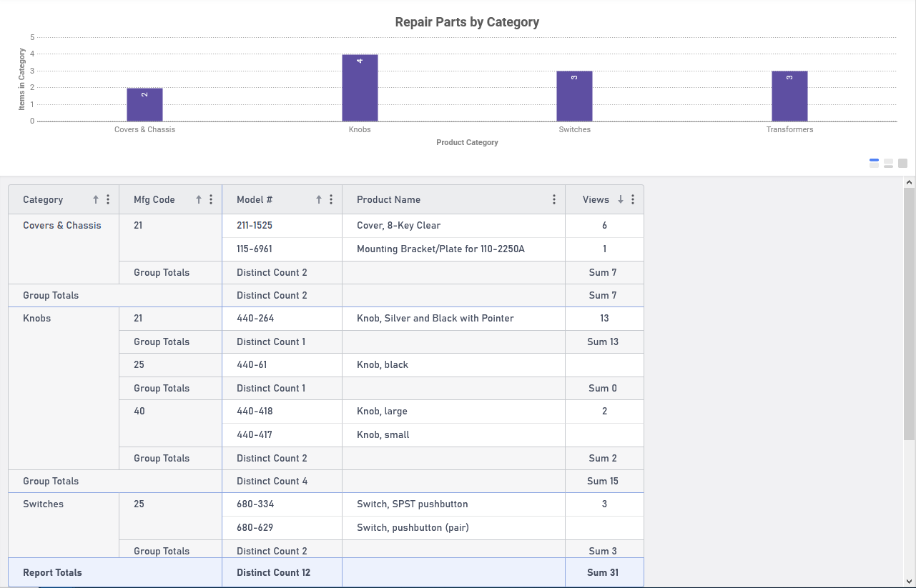This screenshot has height=588, width=916.
Task: Click Switch, SPST pushbutton product name
Action: click(413, 504)
